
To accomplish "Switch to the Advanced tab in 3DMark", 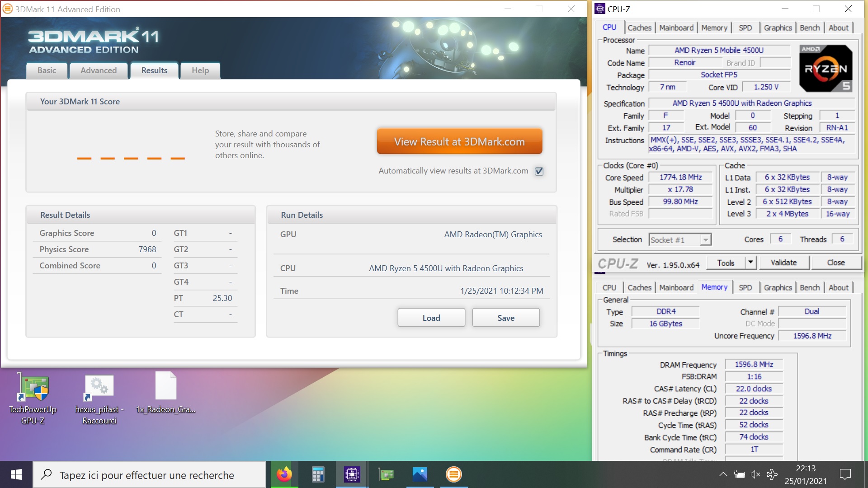I will [99, 70].
